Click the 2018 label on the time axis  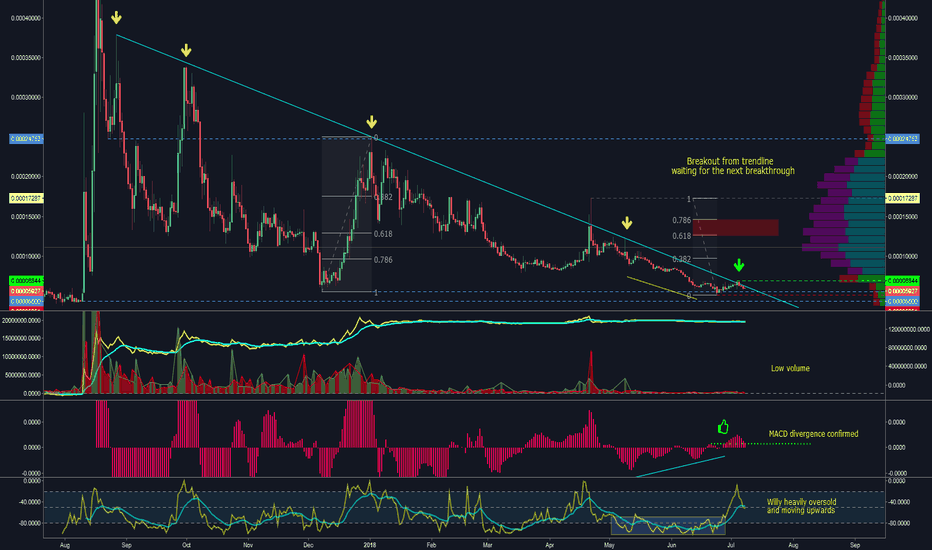point(370,545)
